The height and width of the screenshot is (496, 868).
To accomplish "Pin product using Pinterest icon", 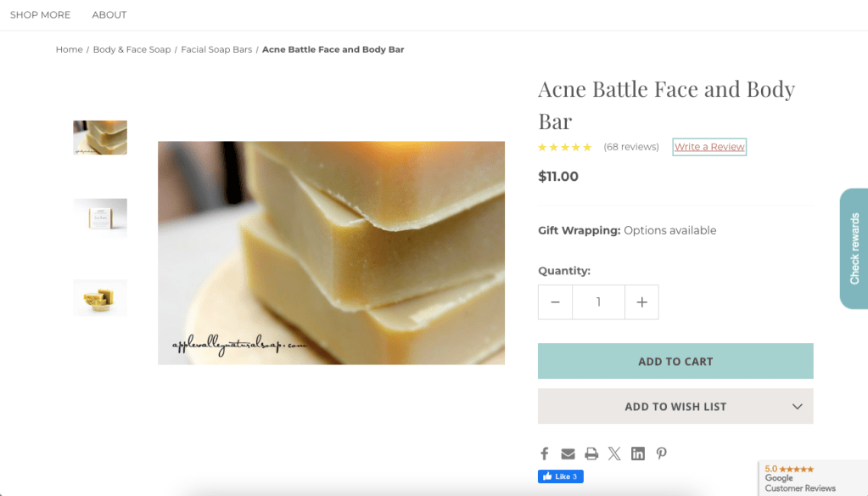I will click(662, 454).
